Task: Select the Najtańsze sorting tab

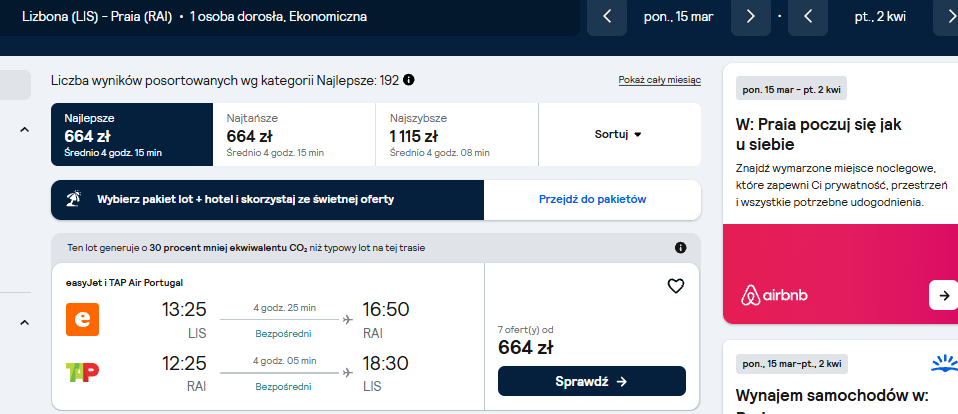Action: pyautogui.click(x=294, y=134)
